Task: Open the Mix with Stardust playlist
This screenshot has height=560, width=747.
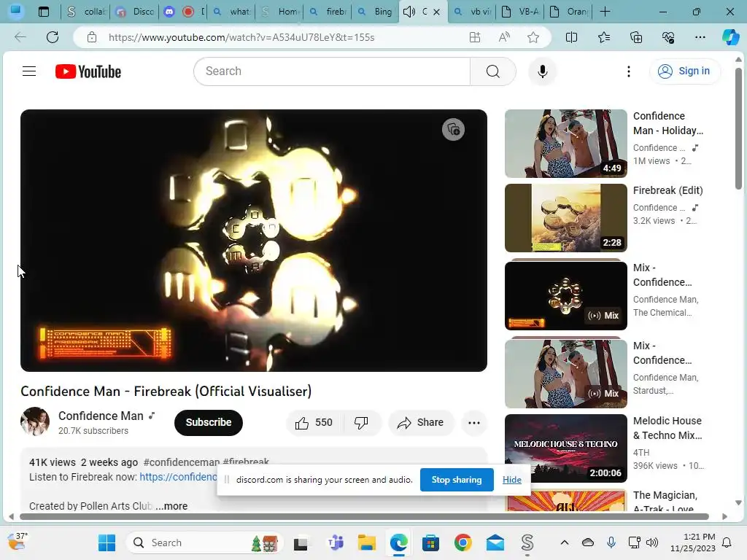Action: point(566,374)
